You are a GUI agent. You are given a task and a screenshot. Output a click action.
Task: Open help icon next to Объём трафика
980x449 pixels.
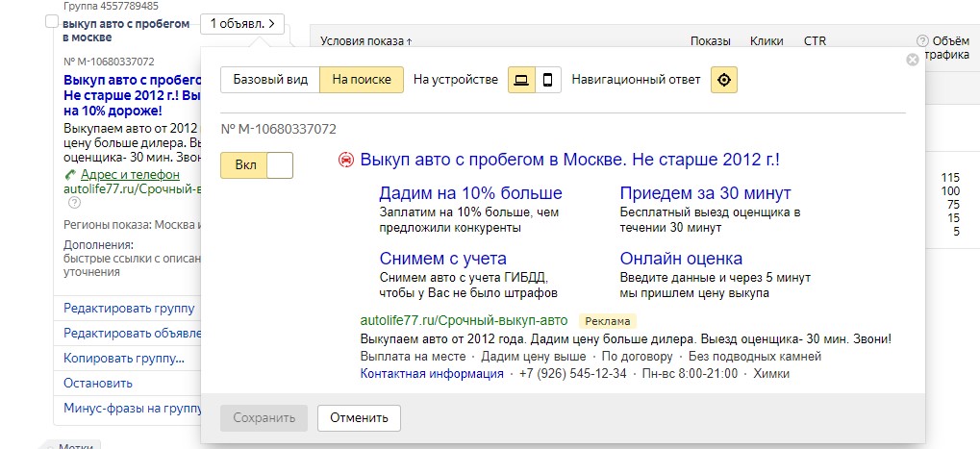coord(922,41)
